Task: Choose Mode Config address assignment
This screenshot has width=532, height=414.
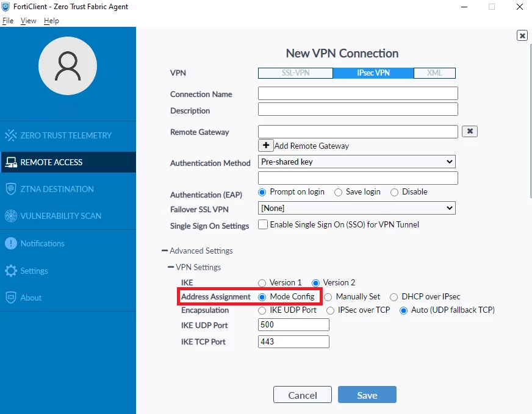Action: [262, 297]
